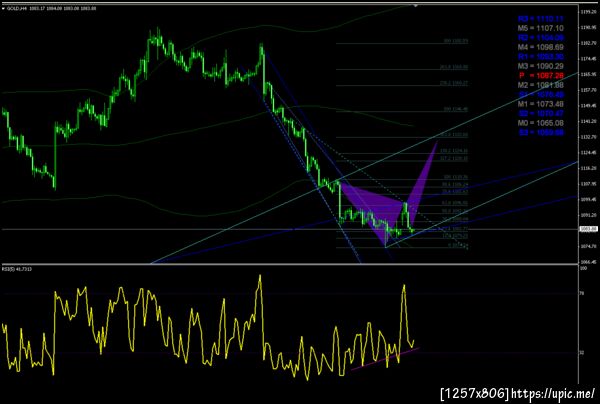Click the M2 pivot level label
The height and width of the screenshot is (404, 600).
tap(540, 85)
